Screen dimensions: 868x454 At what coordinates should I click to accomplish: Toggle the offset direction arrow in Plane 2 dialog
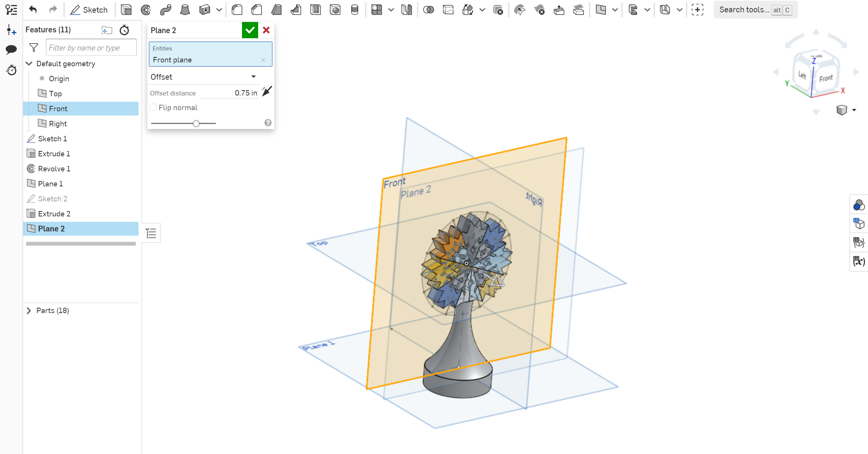(267, 92)
